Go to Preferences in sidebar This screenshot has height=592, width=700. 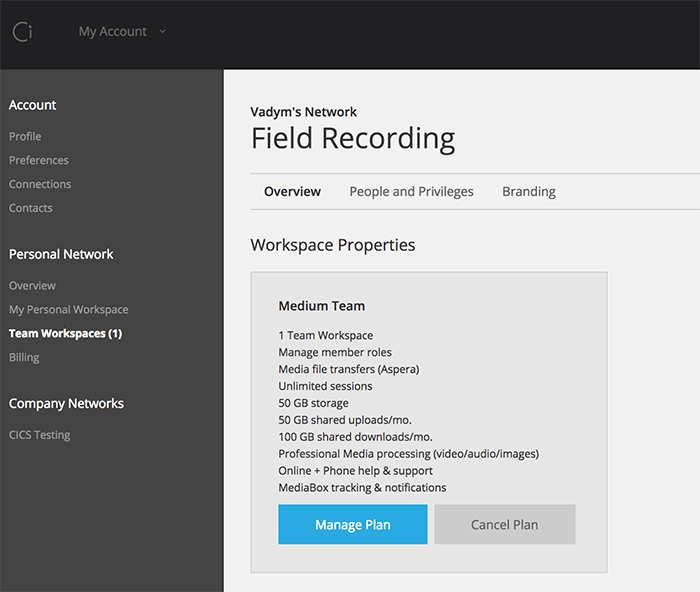(39, 160)
